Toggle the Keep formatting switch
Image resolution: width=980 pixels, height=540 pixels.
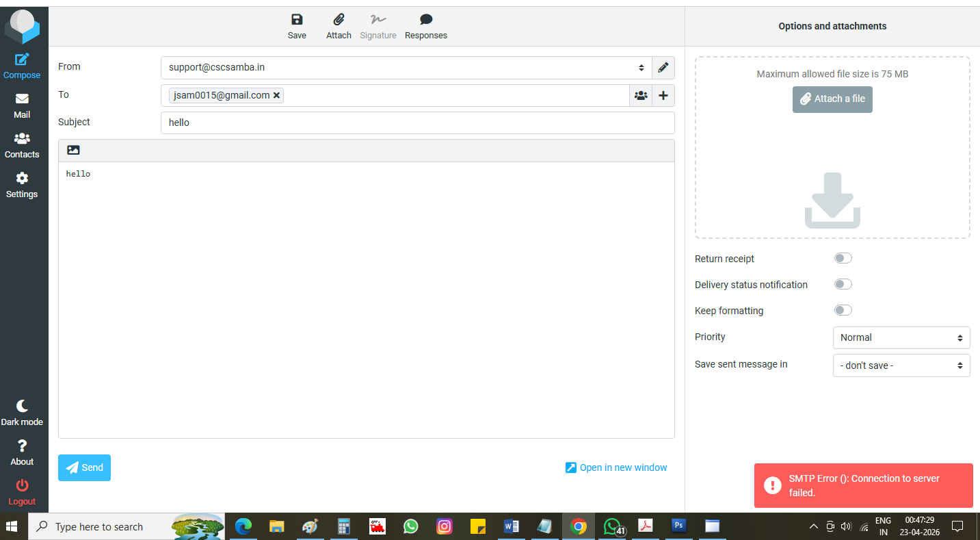[x=843, y=310]
